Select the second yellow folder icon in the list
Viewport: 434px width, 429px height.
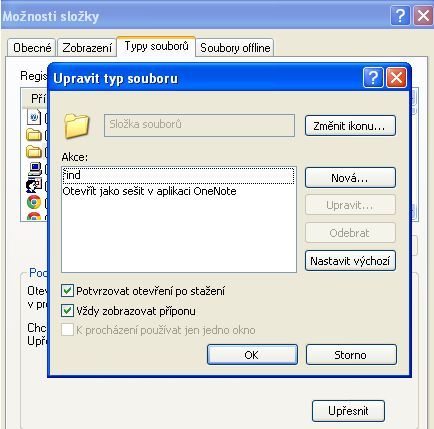click(x=34, y=152)
